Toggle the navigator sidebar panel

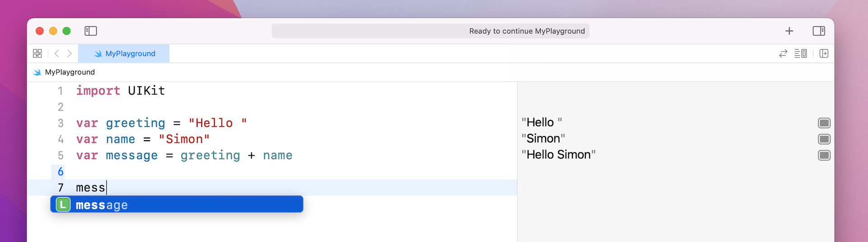point(90,31)
